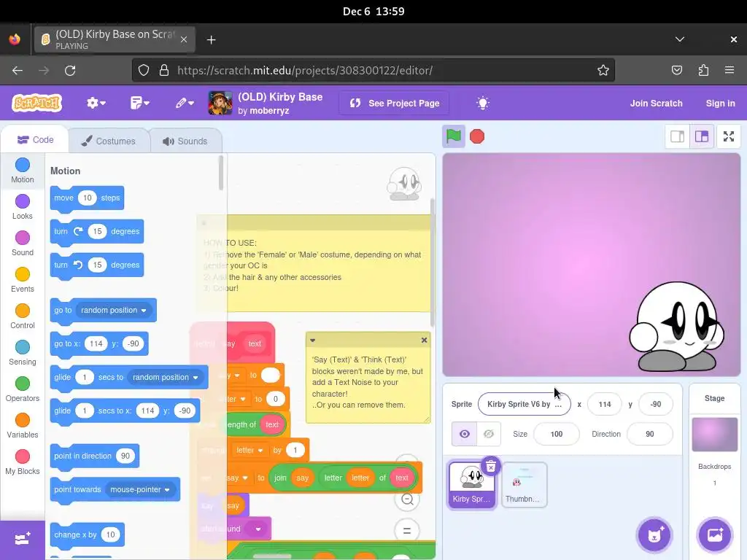Select the Events block category
Image resolution: width=747 pixels, height=560 pixels.
pos(23,280)
